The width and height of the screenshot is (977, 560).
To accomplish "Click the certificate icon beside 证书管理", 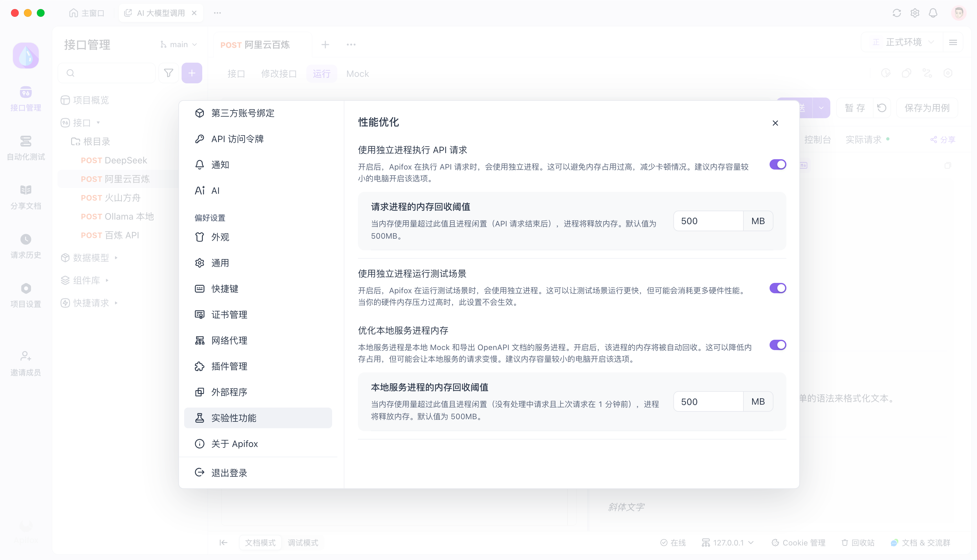I will pyautogui.click(x=199, y=315).
